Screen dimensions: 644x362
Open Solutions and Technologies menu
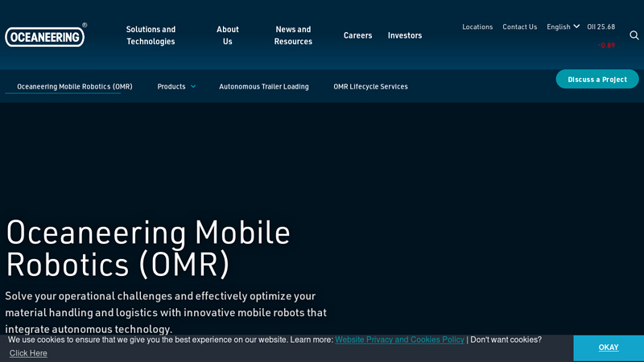[151, 35]
